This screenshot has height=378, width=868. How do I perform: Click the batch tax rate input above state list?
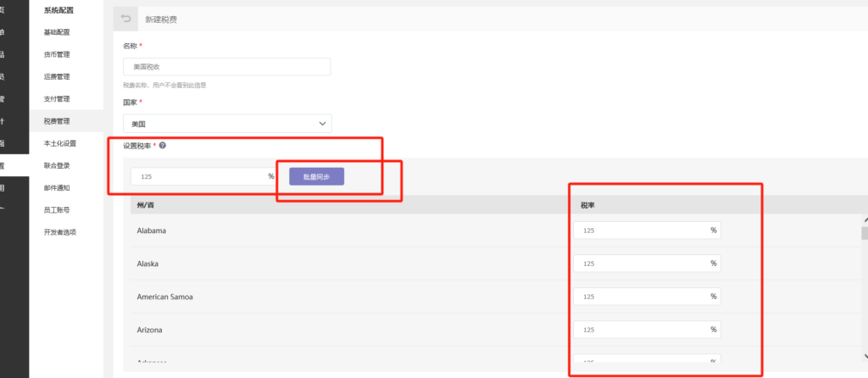tap(203, 176)
